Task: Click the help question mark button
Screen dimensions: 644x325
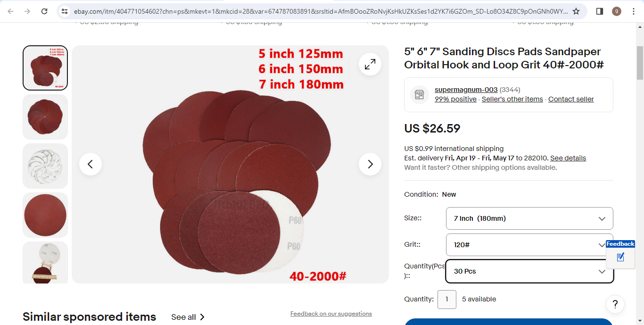Action: click(x=615, y=304)
